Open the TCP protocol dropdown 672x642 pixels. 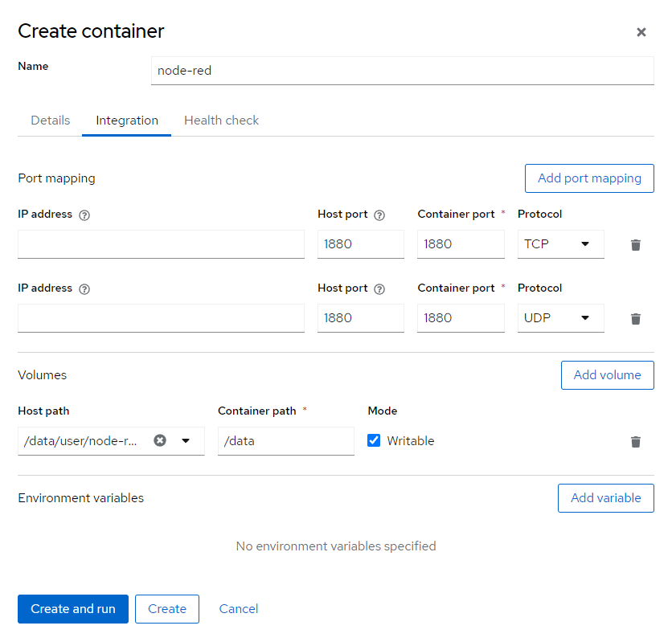(560, 244)
